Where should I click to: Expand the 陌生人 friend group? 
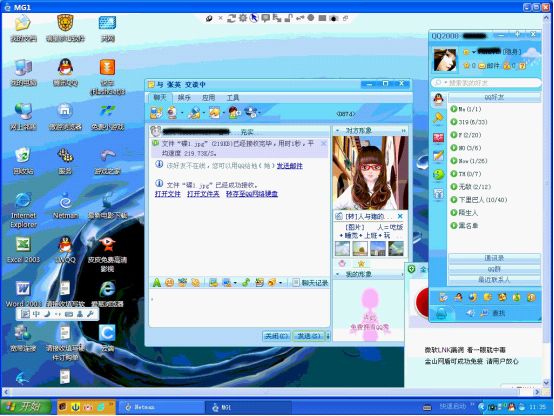464,213
